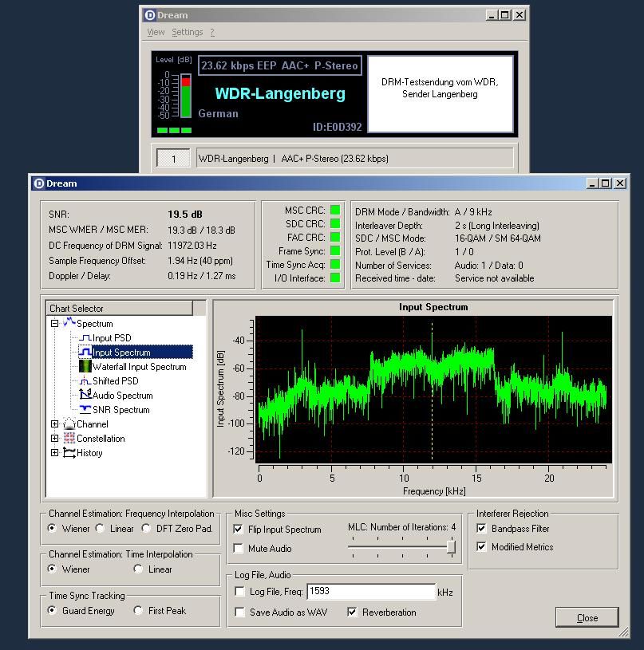Select Guard Energy time sync tracking
The width and height of the screenshot is (644, 650).
click(x=52, y=610)
